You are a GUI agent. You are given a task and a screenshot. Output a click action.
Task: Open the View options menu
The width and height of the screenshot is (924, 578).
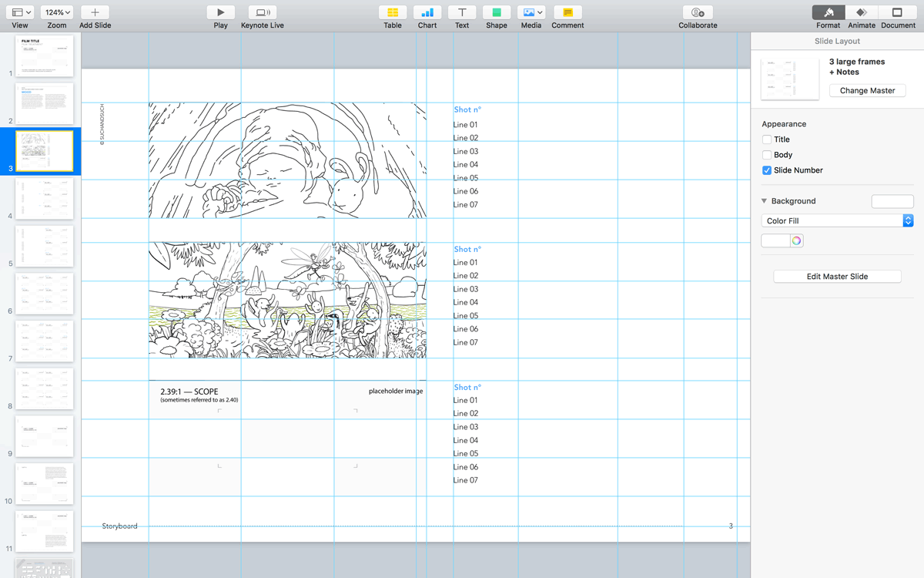click(21, 12)
